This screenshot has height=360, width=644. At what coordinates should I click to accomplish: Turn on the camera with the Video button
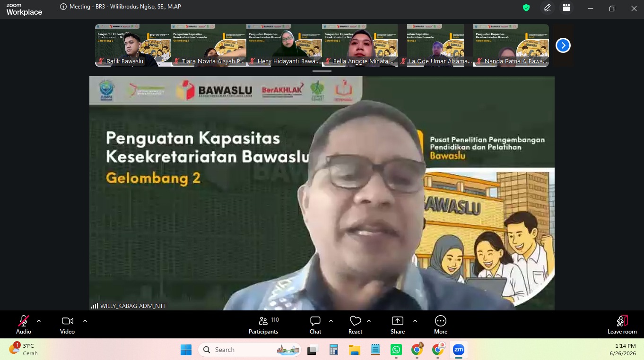67,325
